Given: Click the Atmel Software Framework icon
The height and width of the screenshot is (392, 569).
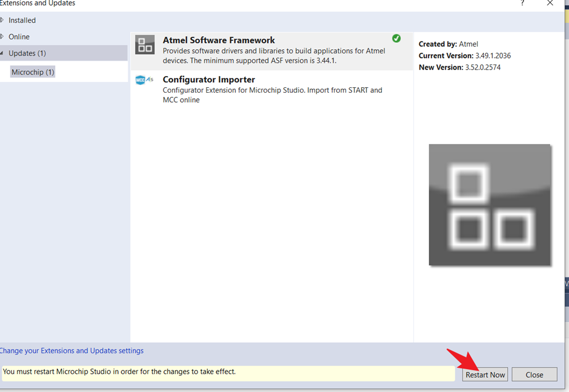Looking at the screenshot, I should point(145,44).
